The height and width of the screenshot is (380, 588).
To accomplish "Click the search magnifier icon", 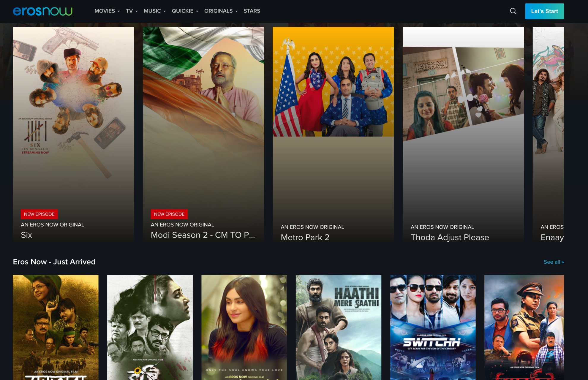I will click(513, 11).
